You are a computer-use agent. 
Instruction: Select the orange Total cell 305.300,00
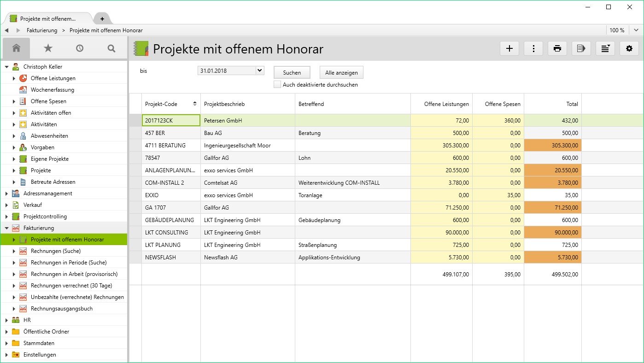pyautogui.click(x=552, y=146)
